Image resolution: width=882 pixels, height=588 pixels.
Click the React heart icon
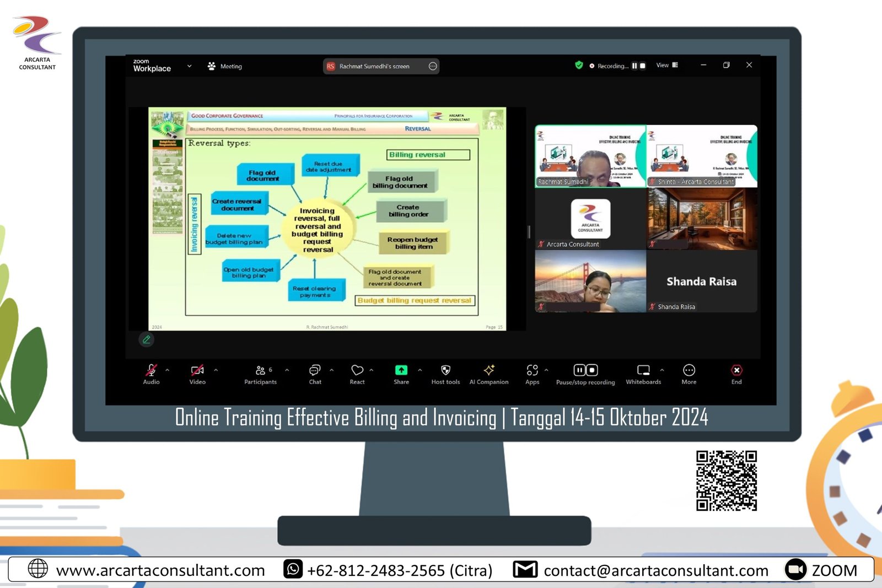point(357,370)
